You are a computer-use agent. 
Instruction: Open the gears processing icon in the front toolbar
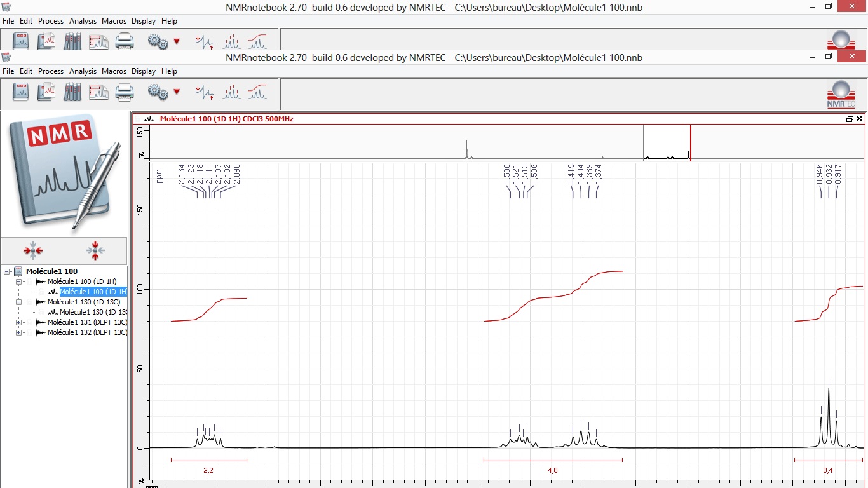(x=158, y=93)
